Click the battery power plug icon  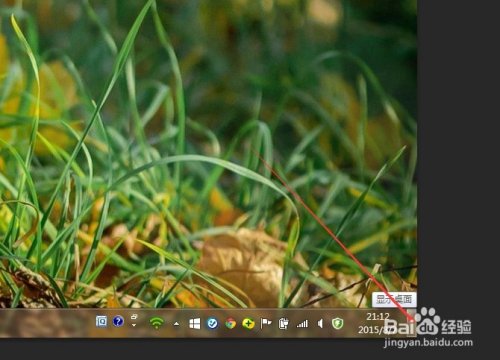[x=284, y=323]
